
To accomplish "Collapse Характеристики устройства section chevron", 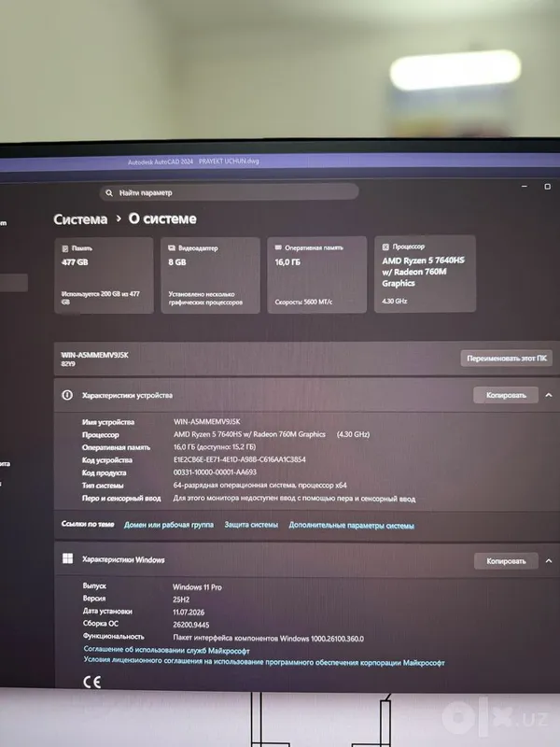I will coord(549,395).
